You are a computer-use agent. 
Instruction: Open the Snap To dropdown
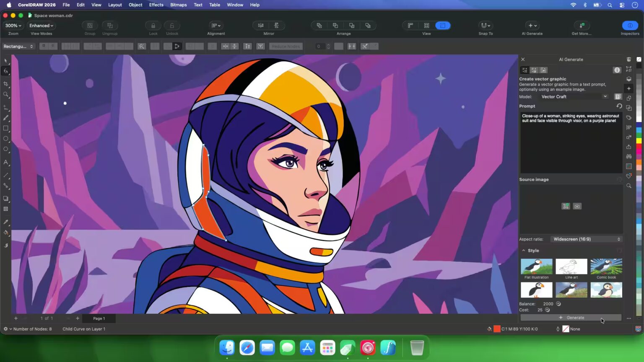(x=486, y=26)
